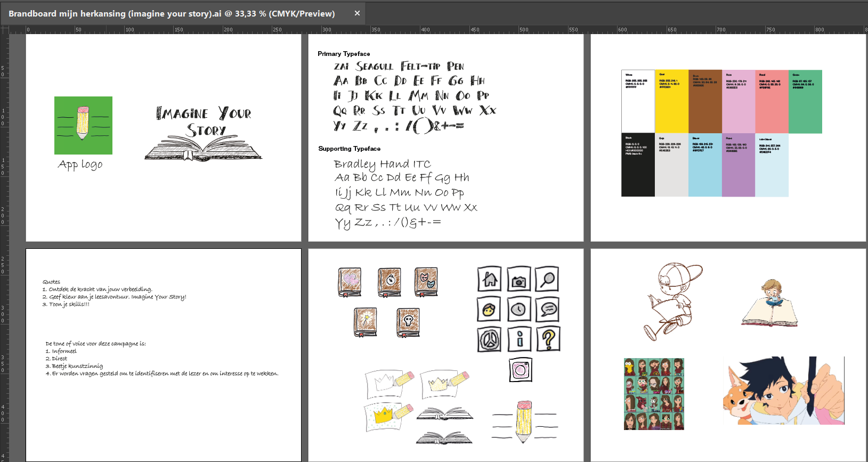Select the green App logo square
The width and height of the screenshot is (868, 462).
[x=83, y=125]
